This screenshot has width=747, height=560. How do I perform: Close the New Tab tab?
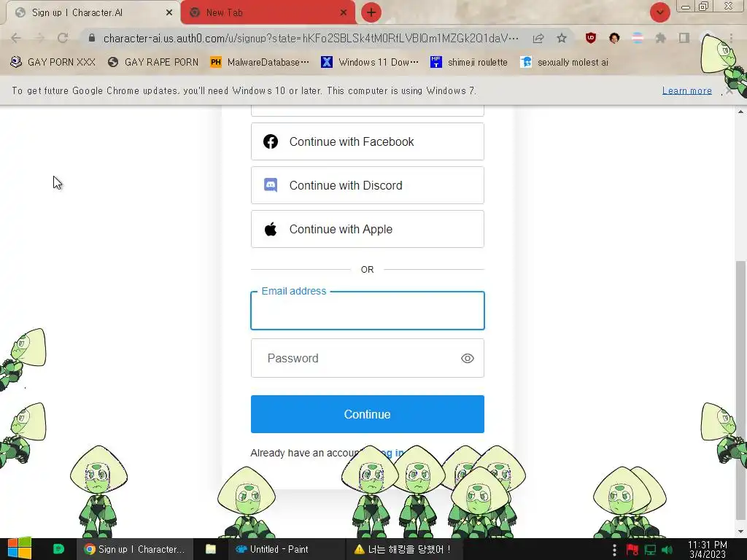[344, 12]
